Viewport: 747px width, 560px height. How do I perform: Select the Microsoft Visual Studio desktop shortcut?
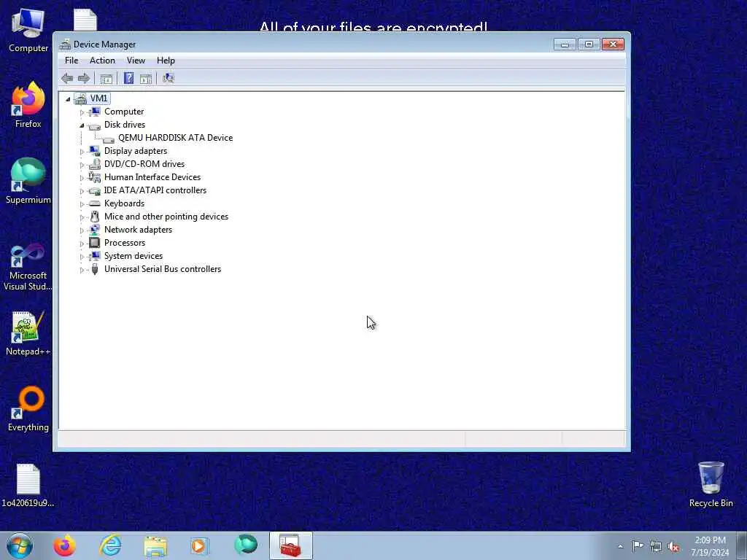tap(28, 267)
